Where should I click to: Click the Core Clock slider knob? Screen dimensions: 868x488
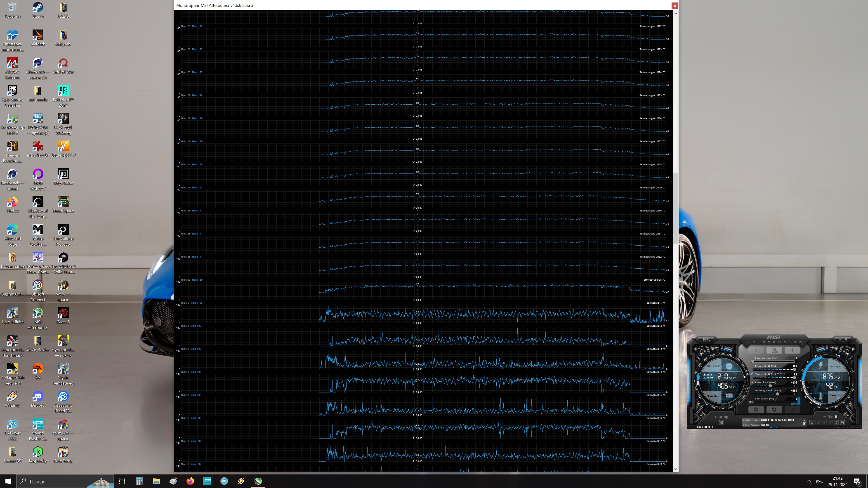pyautogui.click(x=770, y=386)
